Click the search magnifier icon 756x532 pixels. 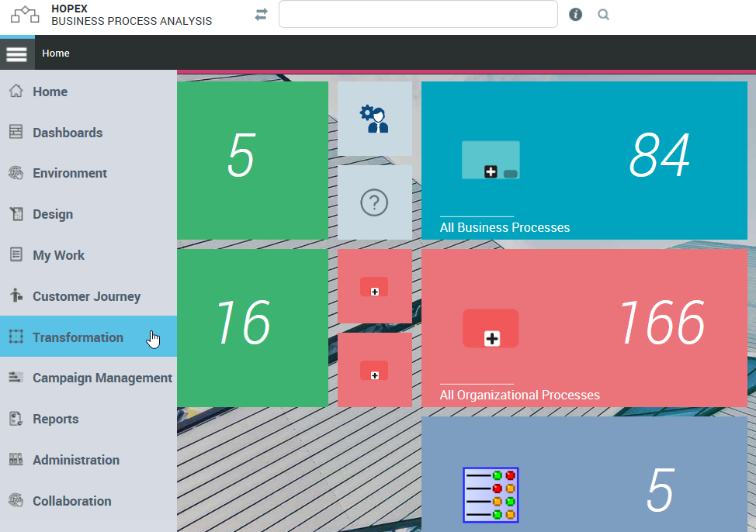click(x=603, y=15)
